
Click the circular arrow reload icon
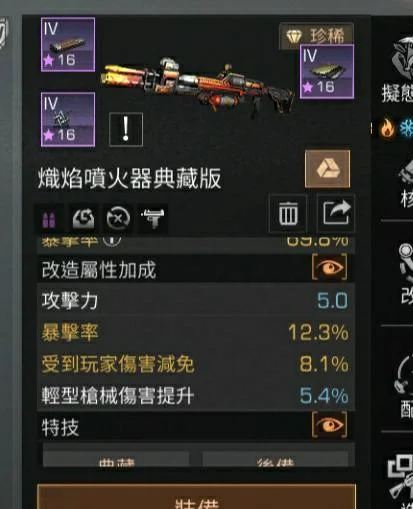point(84,219)
